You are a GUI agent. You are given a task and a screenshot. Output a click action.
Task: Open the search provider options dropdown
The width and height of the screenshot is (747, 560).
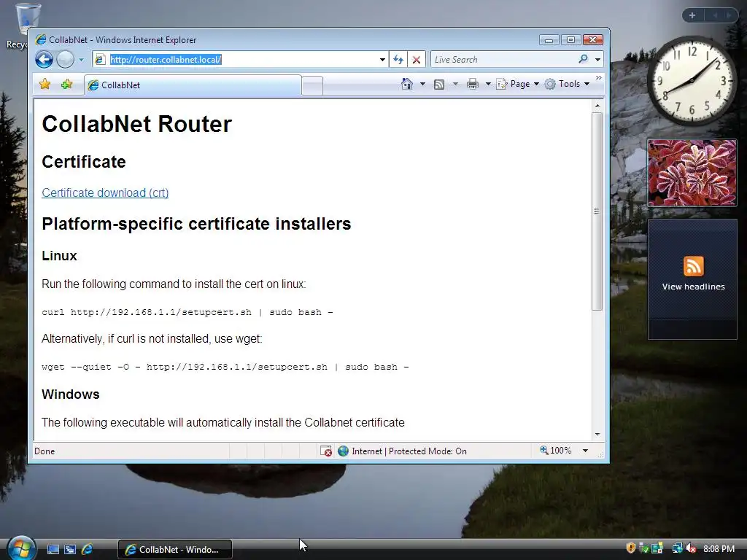(x=597, y=60)
